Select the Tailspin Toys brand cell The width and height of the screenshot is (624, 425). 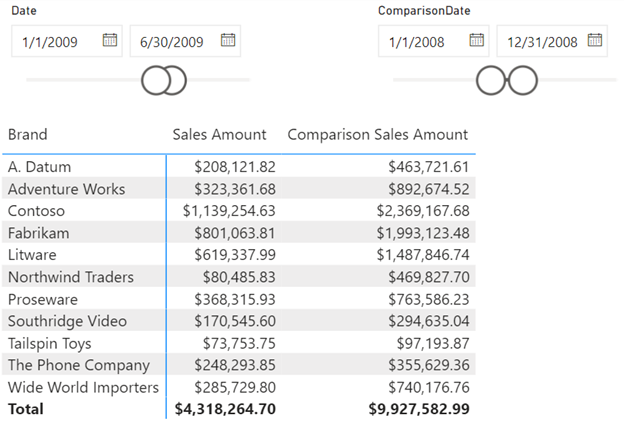(x=50, y=343)
